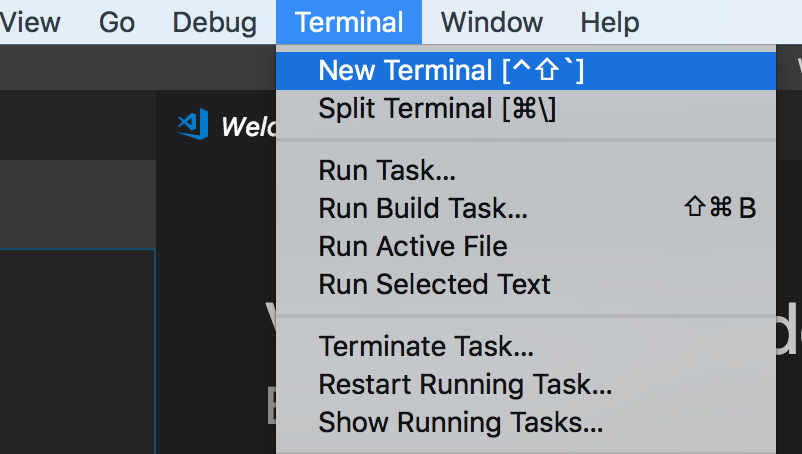Image resolution: width=802 pixels, height=454 pixels.
Task: Launch the Run Task... command
Action: pos(387,171)
